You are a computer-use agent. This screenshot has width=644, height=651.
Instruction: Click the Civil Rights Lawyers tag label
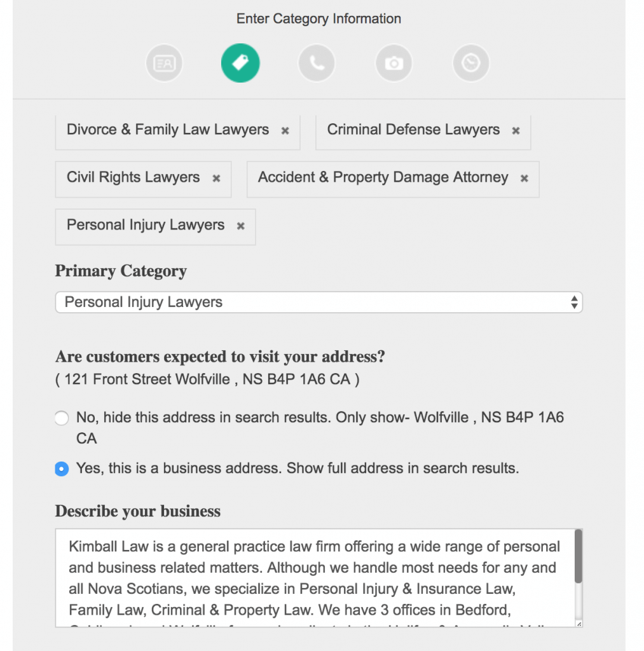click(134, 177)
